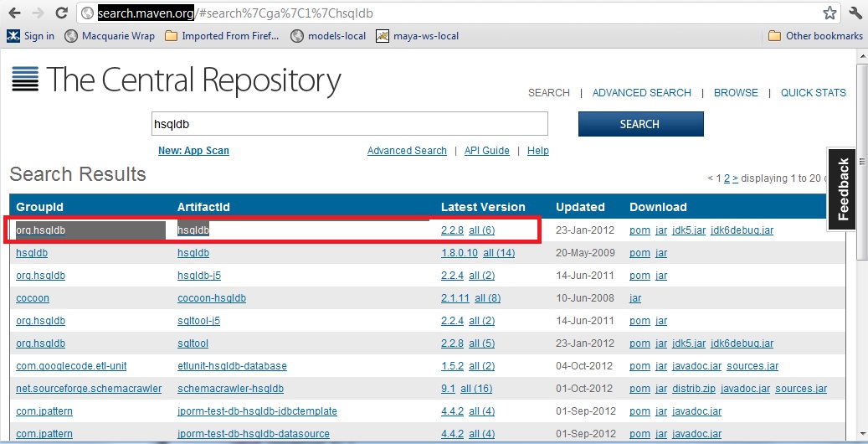Open cocoon groupId link
This screenshot has height=444, width=868.
pyautogui.click(x=33, y=298)
